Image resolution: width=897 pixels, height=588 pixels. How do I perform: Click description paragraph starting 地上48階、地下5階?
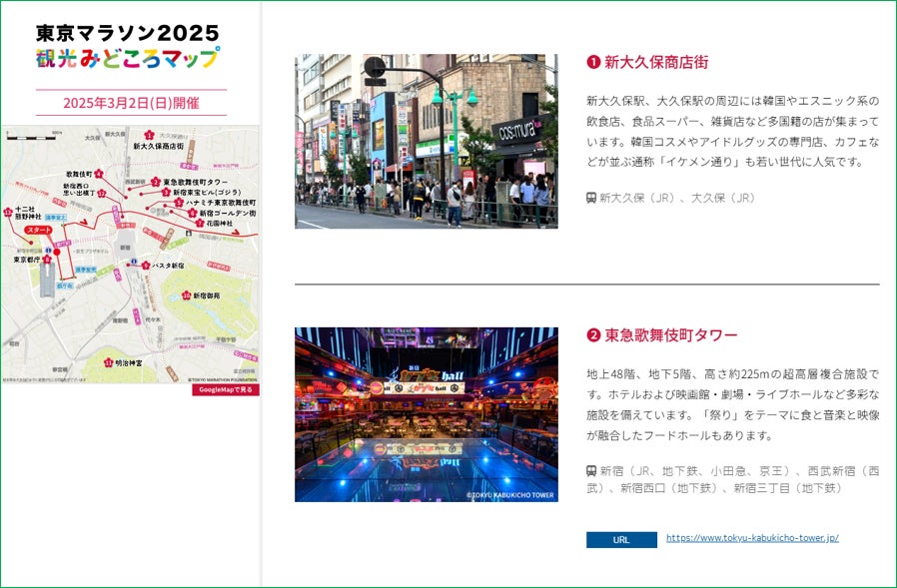point(733,404)
